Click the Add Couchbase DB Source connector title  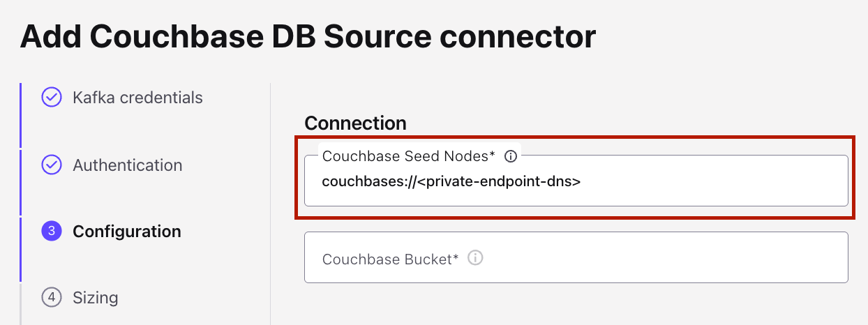tap(308, 36)
